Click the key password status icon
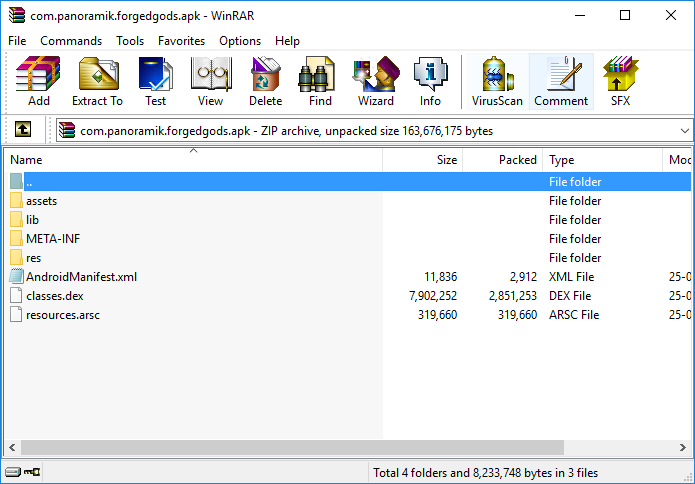 coord(32,472)
